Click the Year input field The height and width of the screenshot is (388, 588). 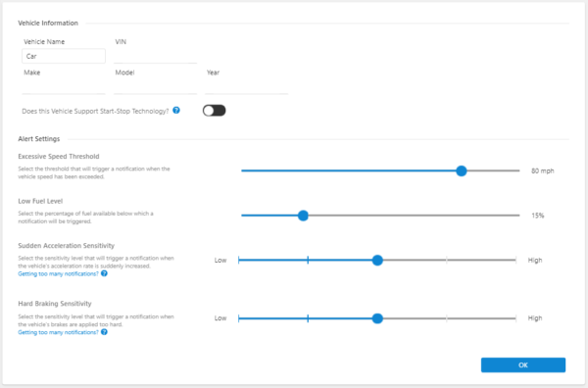(247, 86)
